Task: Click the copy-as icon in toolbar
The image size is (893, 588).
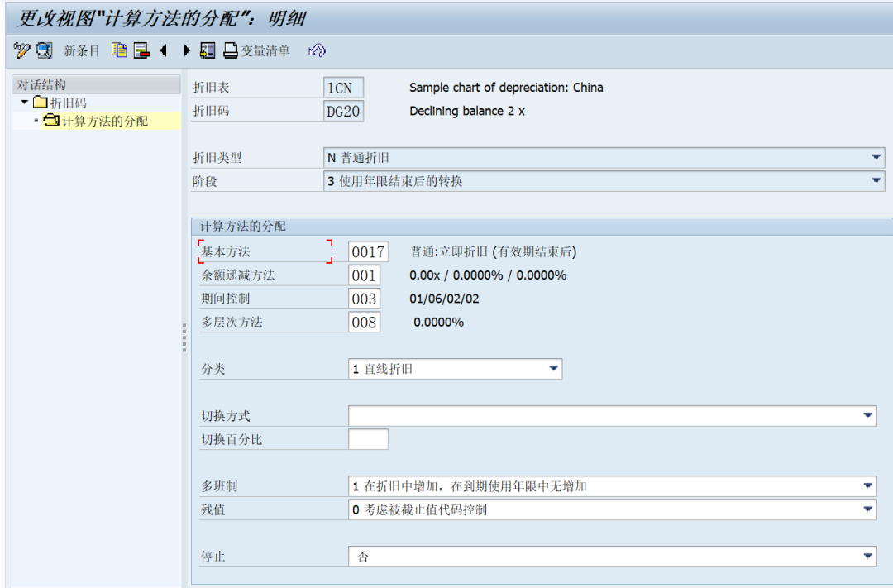Action: coord(120,50)
